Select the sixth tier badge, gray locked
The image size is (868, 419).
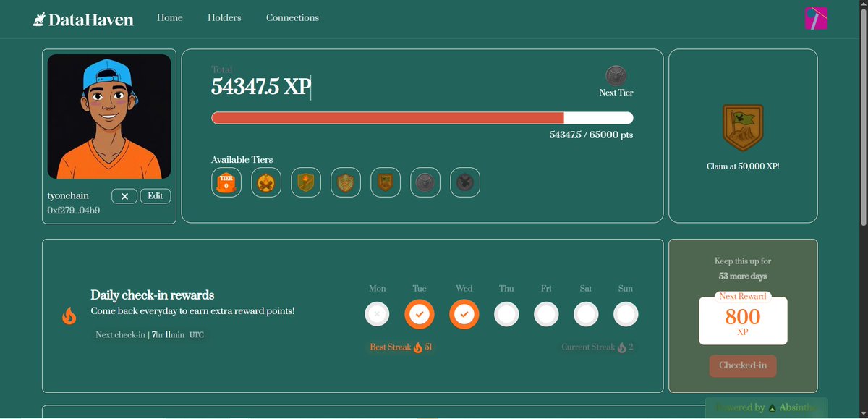(425, 183)
